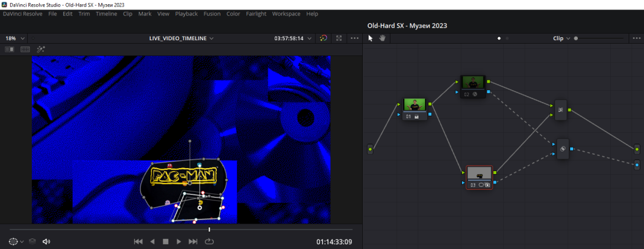Open the File menu
The height and width of the screenshot is (249, 644).
[x=53, y=14]
